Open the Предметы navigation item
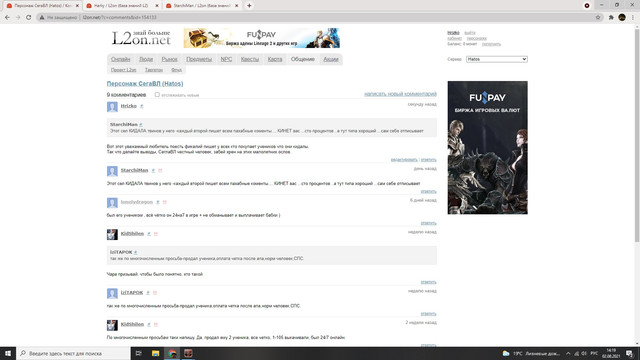The height and width of the screenshot is (360, 640). [x=199, y=59]
